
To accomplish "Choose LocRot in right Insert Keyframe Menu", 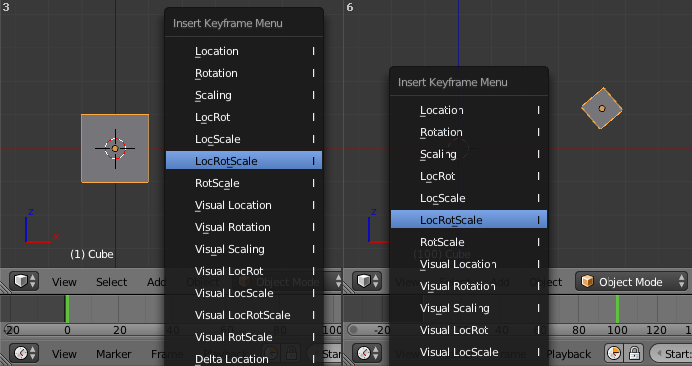I will point(469,177).
